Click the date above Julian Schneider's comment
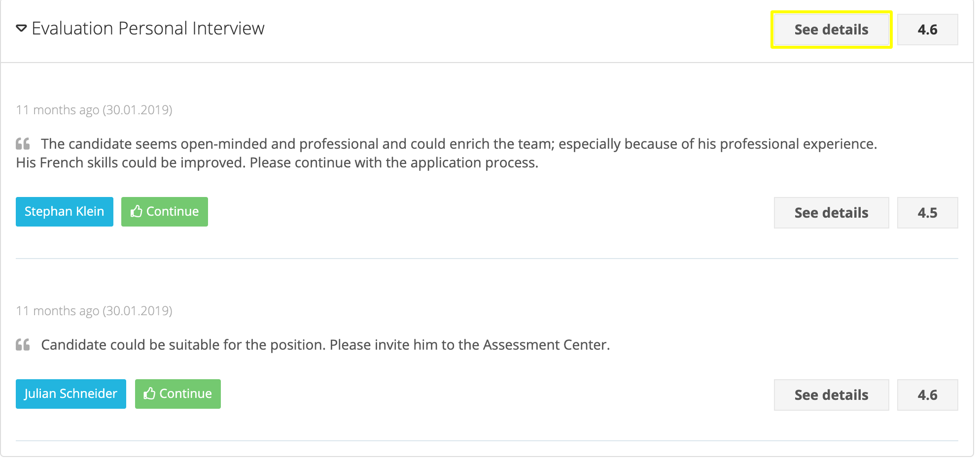This screenshot has width=980, height=458. click(94, 311)
